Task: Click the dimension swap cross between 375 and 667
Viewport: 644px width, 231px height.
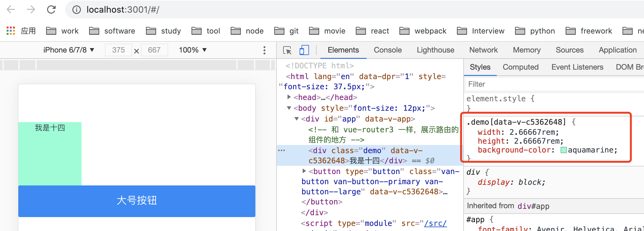Action: [137, 51]
